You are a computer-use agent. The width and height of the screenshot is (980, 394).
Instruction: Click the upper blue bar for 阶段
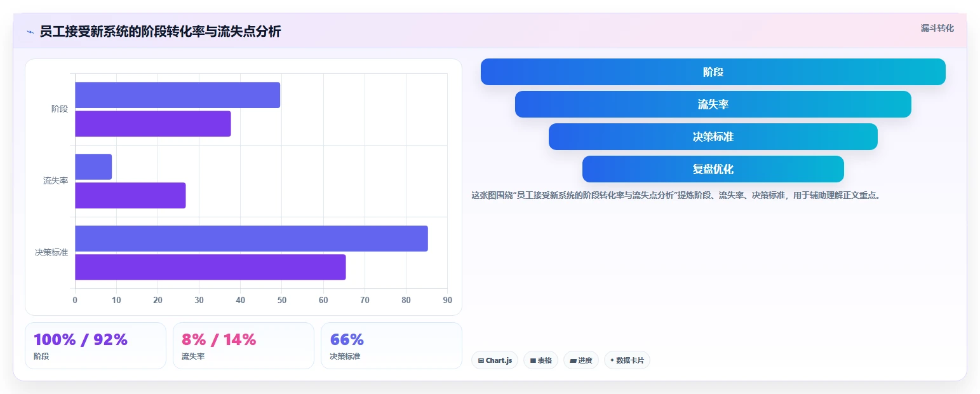(x=177, y=95)
